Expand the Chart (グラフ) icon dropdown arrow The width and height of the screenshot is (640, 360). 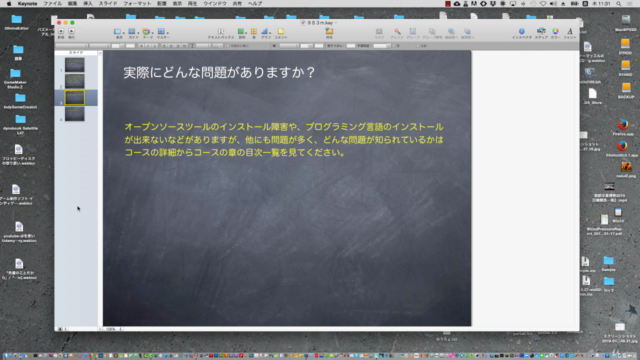(270, 33)
